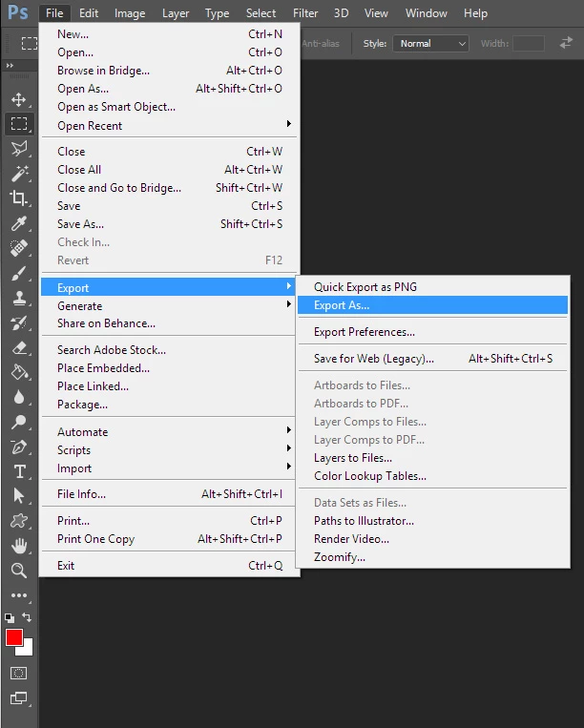Image resolution: width=584 pixels, height=728 pixels.
Task: Select the Custom Shape tool
Action: coord(18,521)
